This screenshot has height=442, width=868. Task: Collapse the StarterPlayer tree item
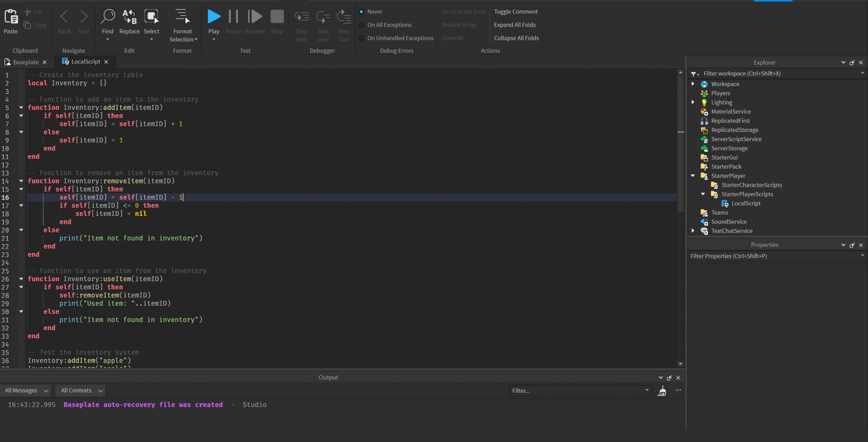(693, 176)
